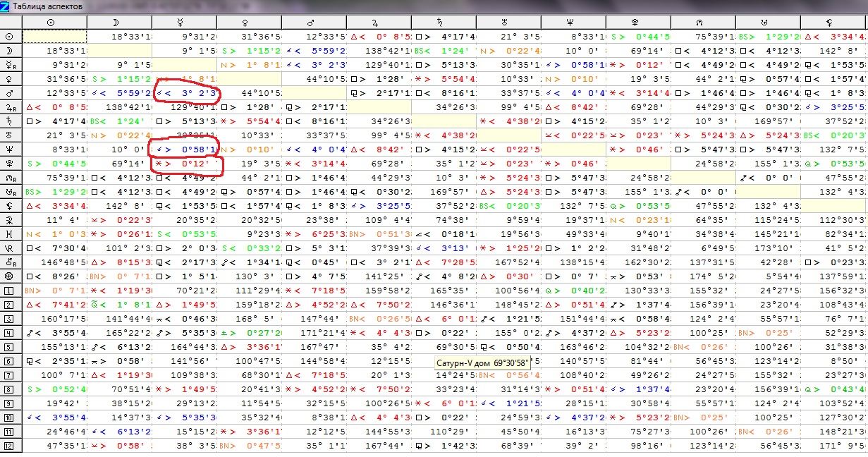Select the Chiron column header

(x=833, y=23)
